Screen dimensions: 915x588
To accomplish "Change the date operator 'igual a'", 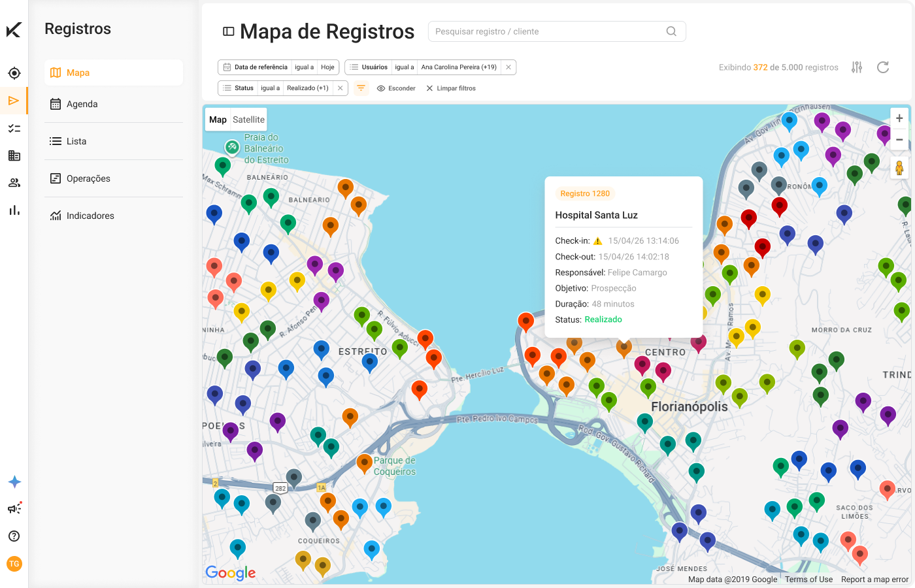I will [x=304, y=67].
